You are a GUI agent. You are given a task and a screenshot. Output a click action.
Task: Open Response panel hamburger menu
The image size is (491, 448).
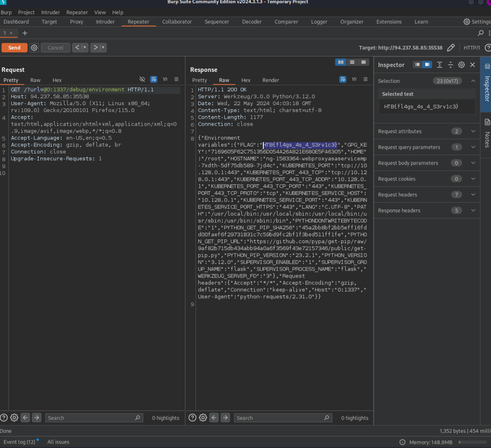click(365, 79)
